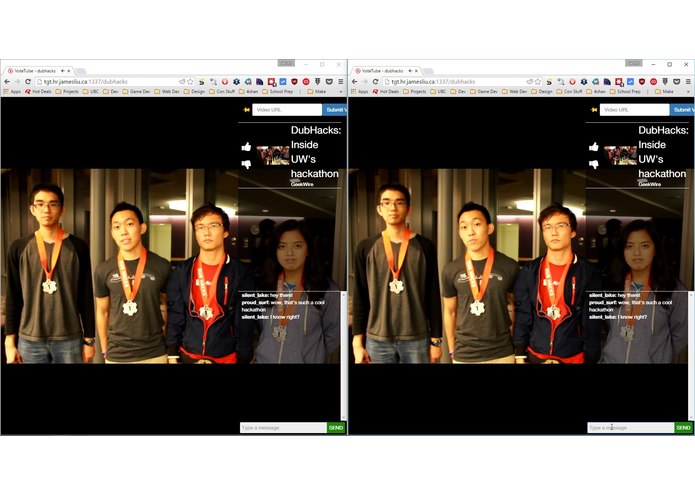This screenshot has width=695, height=494.
Task: Open Dev bookmark folder in right window
Action: pyautogui.click(x=458, y=91)
